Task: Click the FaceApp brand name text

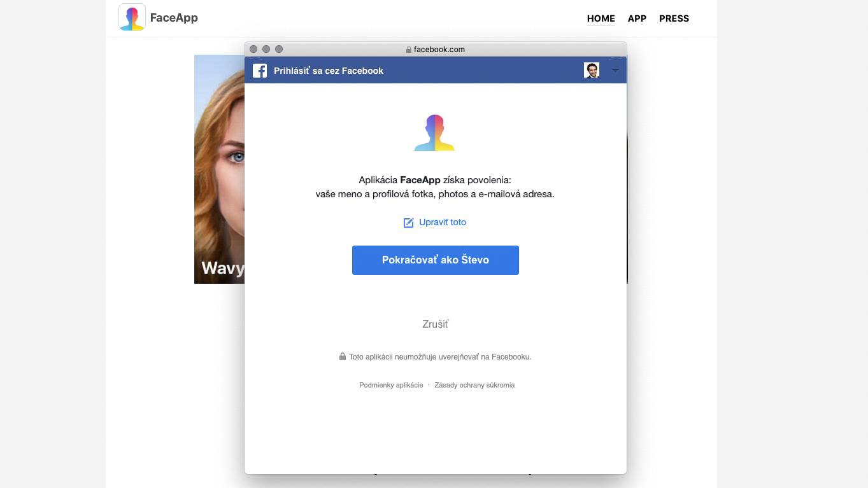Action: (x=174, y=18)
